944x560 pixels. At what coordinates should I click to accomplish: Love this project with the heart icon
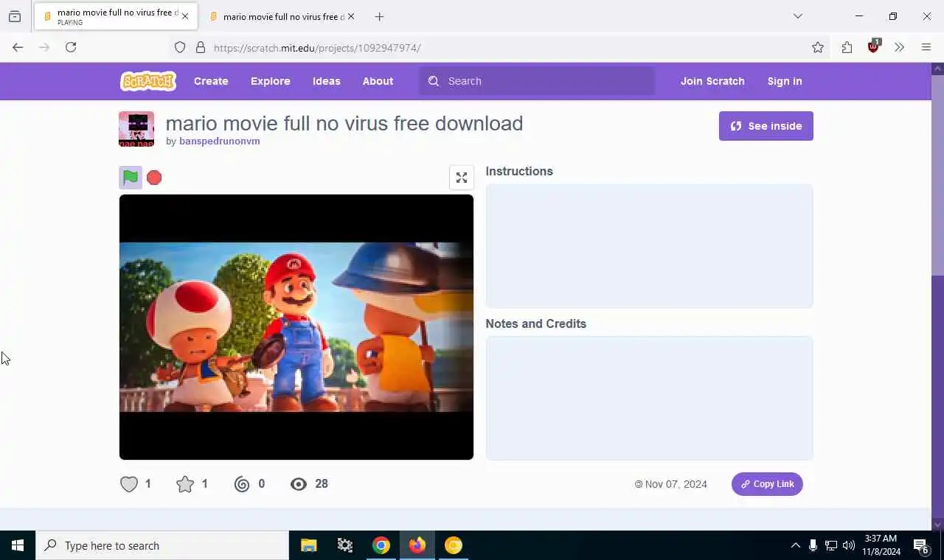[x=129, y=484]
